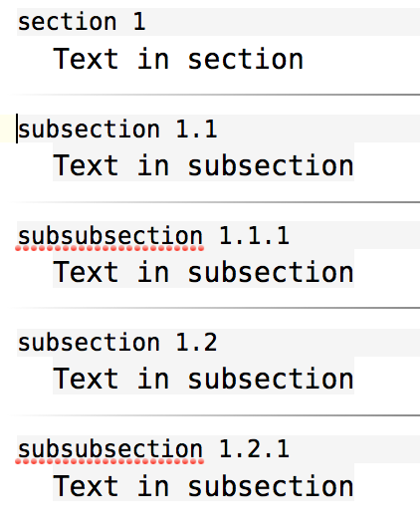Click the '1.1' number in subsection heading
The height and width of the screenshot is (530, 420).
click(x=196, y=129)
